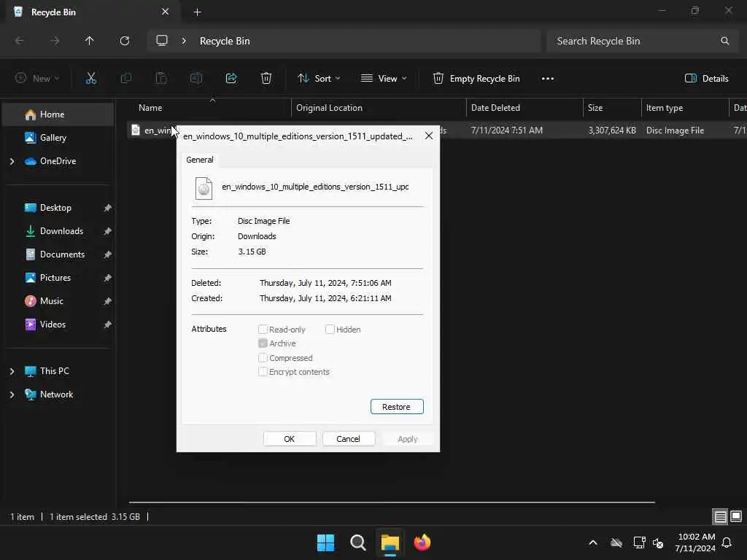This screenshot has height=560, width=747.
Task: Go back with the back arrow
Action: tap(20, 41)
